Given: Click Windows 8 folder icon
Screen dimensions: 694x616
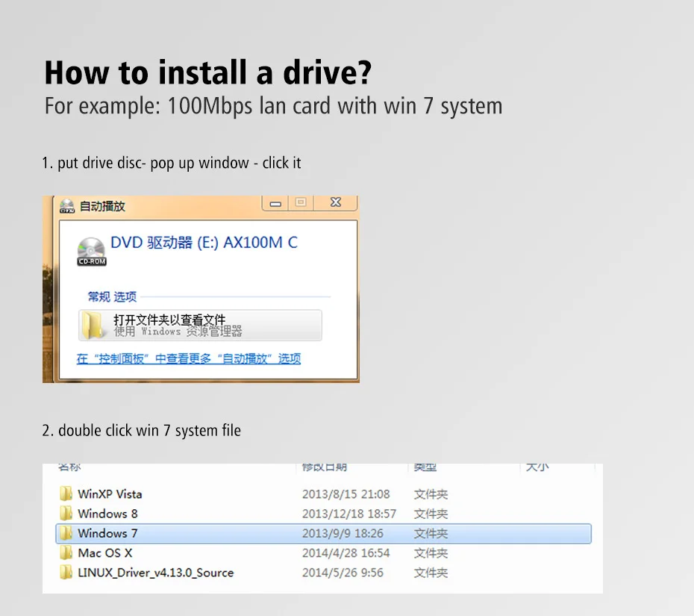Looking at the screenshot, I should tap(66, 513).
